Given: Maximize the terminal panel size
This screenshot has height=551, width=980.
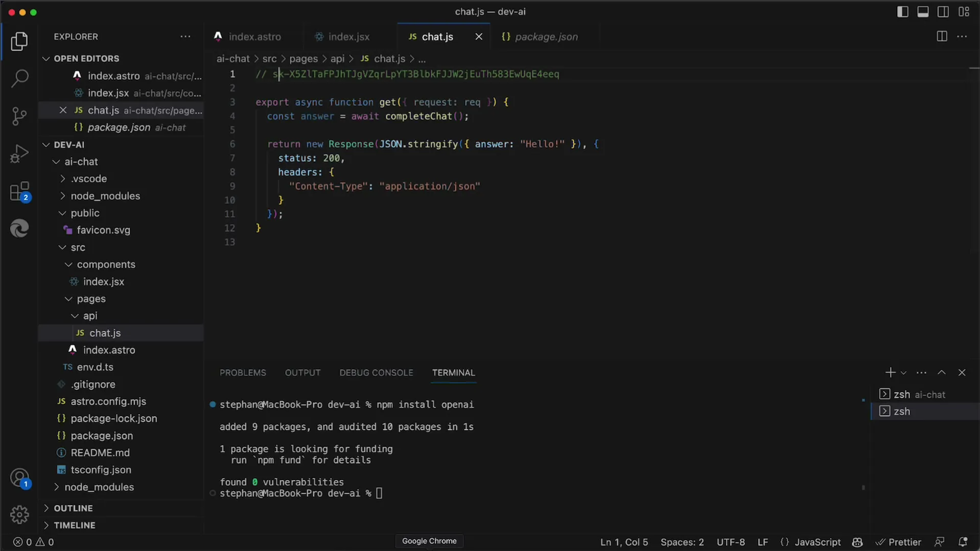Looking at the screenshot, I should [942, 373].
